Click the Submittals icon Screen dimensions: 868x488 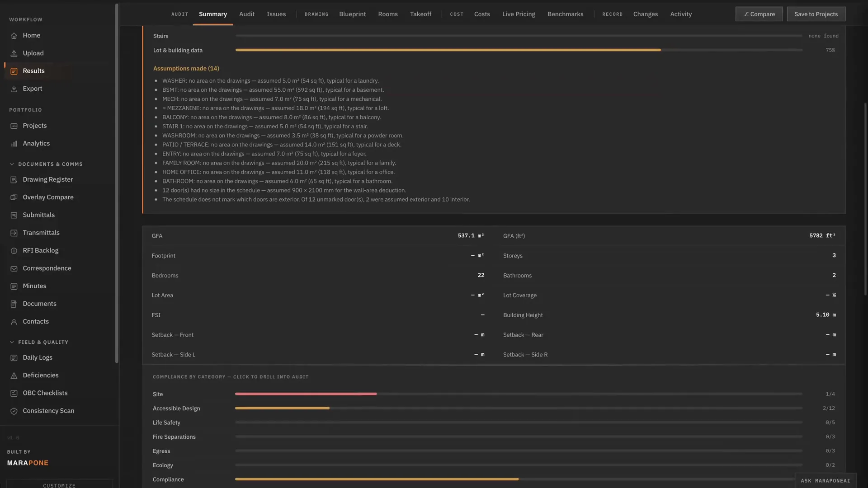pyautogui.click(x=14, y=215)
